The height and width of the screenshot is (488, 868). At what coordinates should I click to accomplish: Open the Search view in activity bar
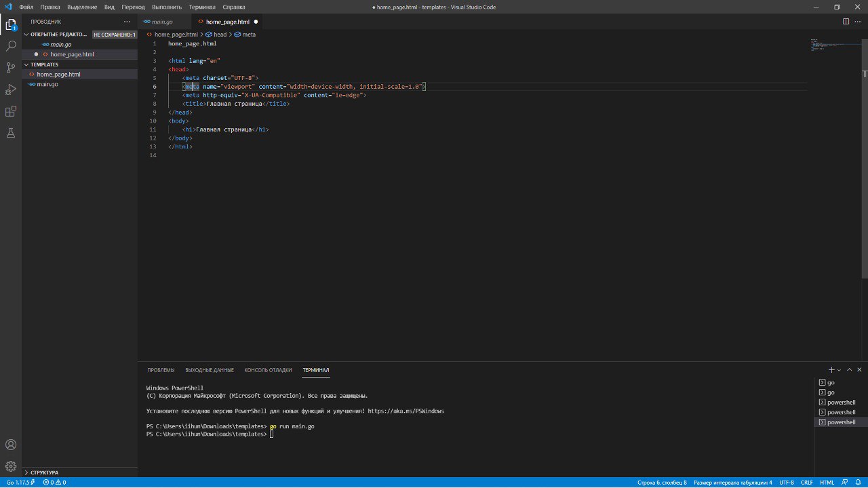(11, 46)
